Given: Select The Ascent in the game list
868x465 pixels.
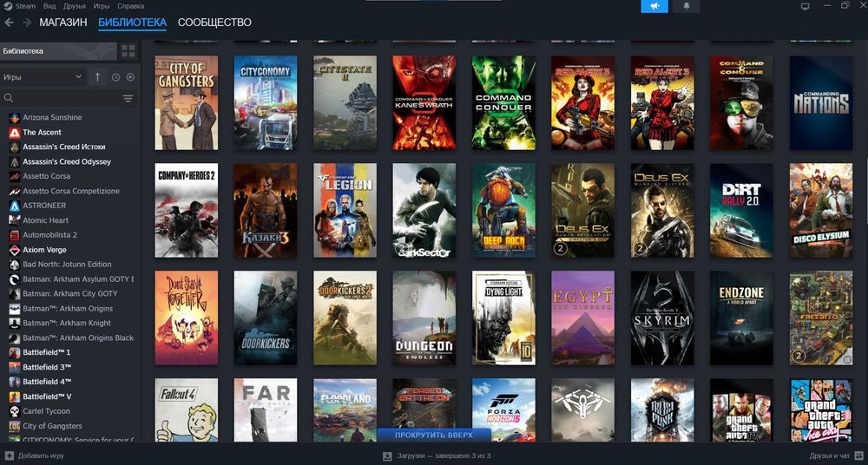Looking at the screenshot, I should click(42, 133).
